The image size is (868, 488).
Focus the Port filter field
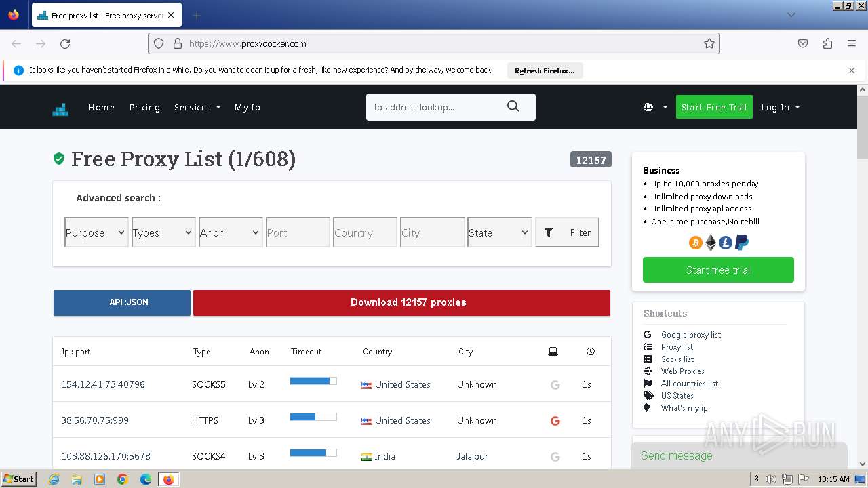(298, 232)
